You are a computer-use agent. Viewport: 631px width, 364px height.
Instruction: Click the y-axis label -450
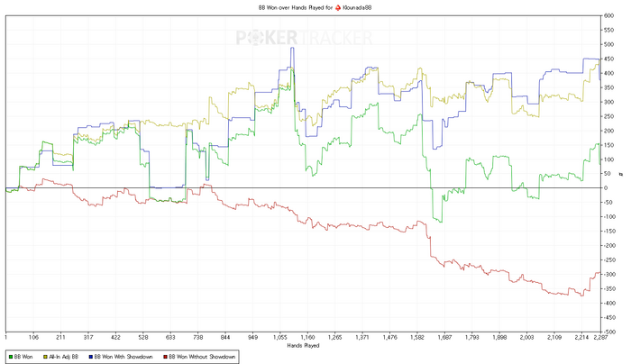pos(609,318)
